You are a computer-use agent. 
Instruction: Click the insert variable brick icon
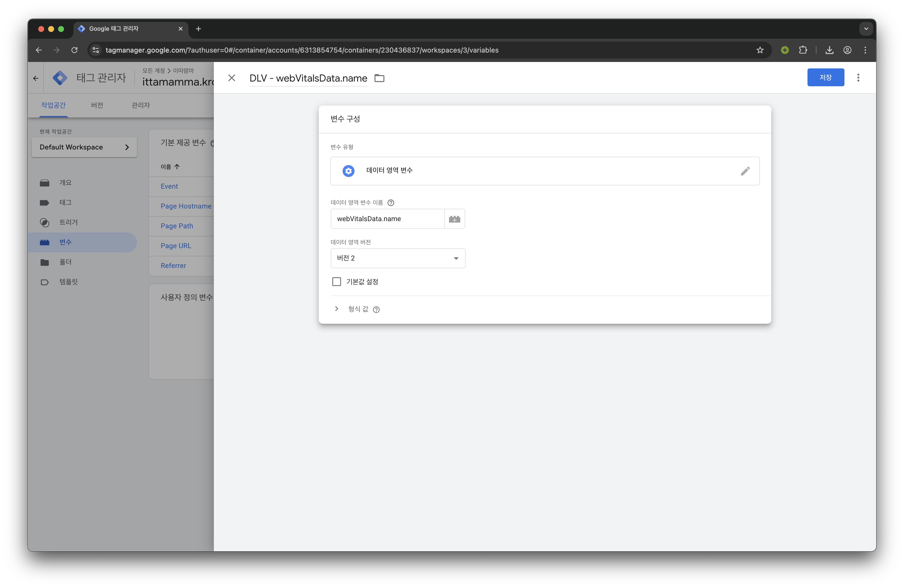(454, 219)
